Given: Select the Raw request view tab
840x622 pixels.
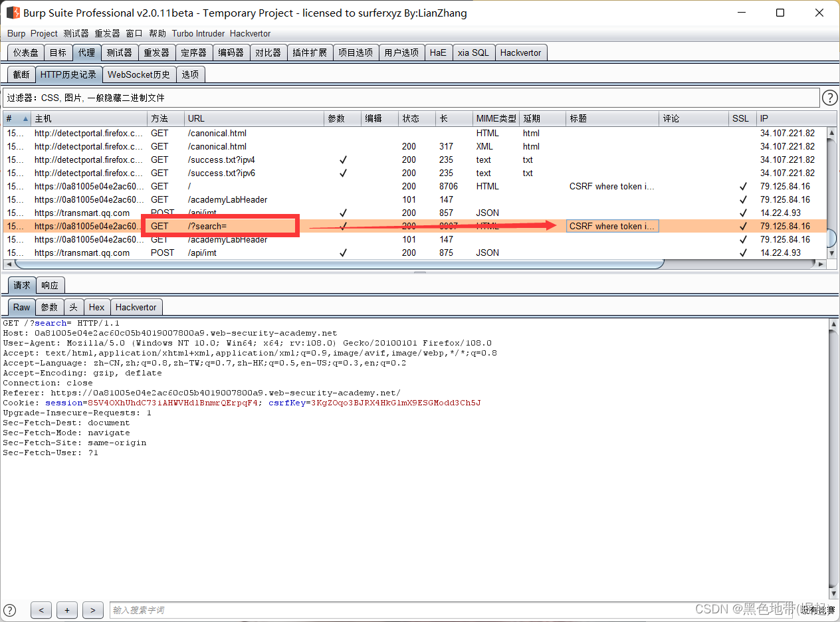Looking at the screenshot, I should pos(22,307).
